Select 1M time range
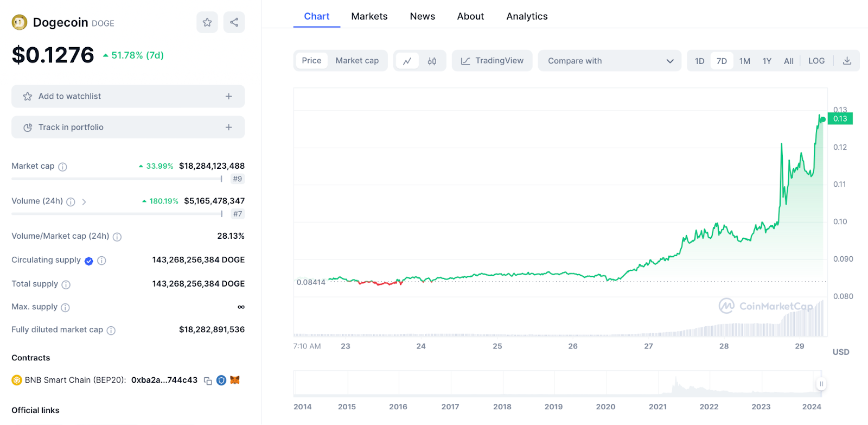The height and width of the screenshot is (425, 868). click(745, 61)
